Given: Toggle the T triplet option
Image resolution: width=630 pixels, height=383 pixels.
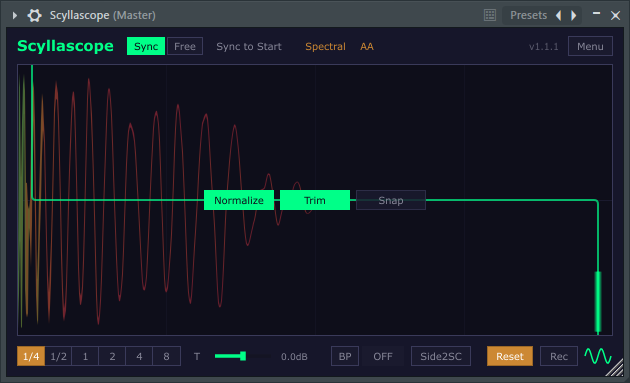Looking at the screenshot, I should [197, 356].
